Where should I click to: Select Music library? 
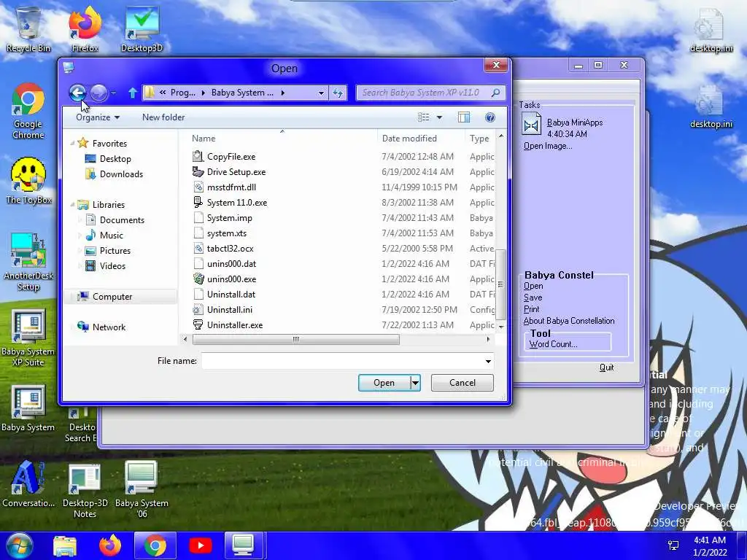(x=104, y=236)
